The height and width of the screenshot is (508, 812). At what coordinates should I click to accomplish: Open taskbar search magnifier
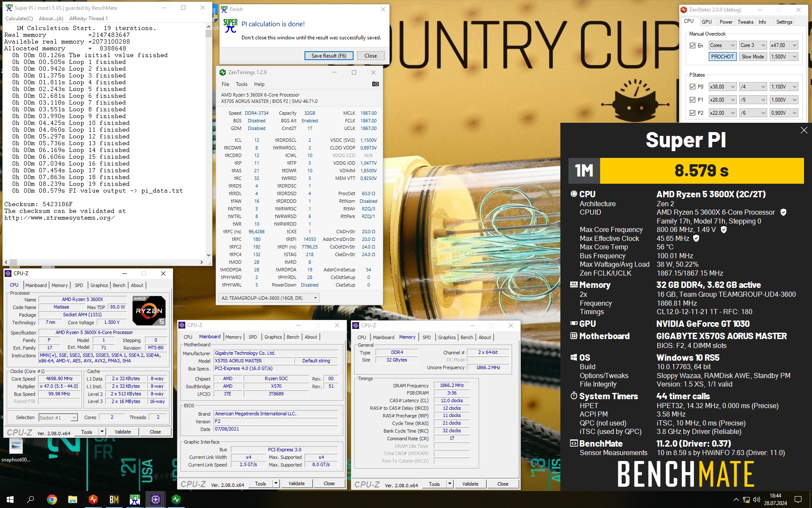pyautogui.click(x=30, y=500)
